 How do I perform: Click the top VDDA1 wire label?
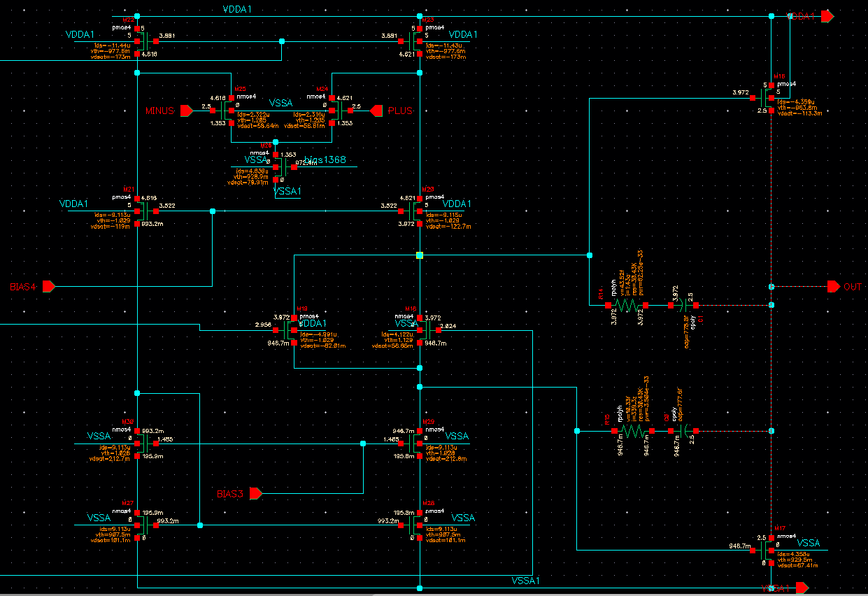click(236, 9)
